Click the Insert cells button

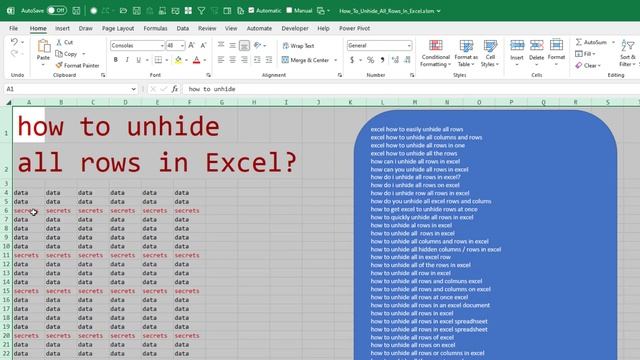517,52
